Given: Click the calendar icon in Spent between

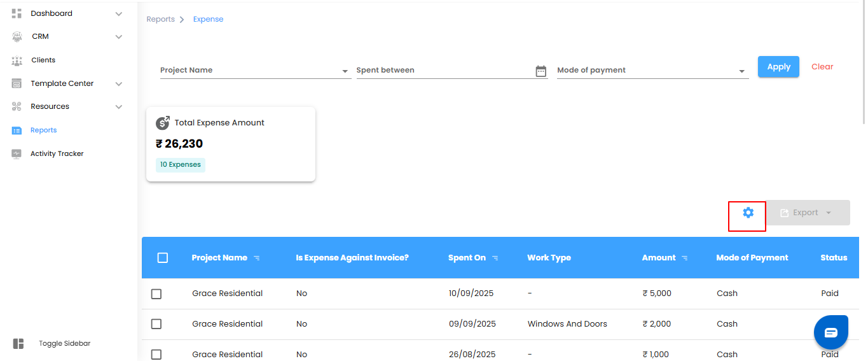Looking at the screenshot, I should 541,71.
